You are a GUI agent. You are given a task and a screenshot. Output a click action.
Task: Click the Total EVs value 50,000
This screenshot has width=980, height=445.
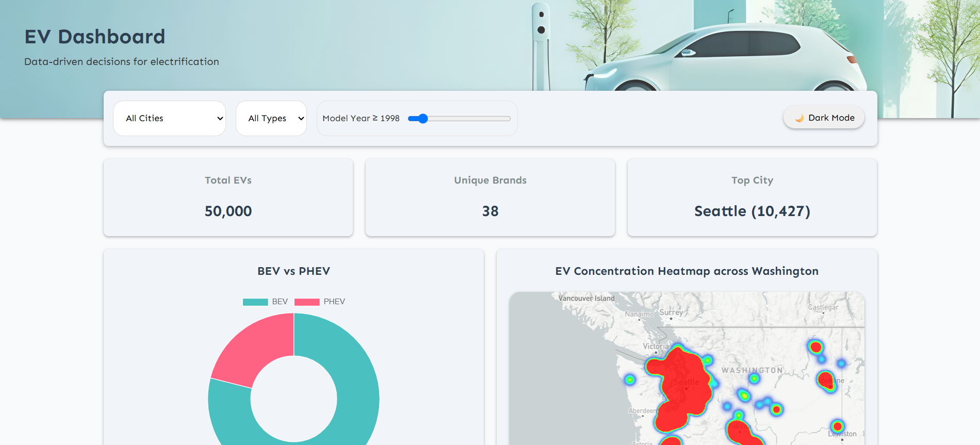pyautogui.click(x=228, y=211)
